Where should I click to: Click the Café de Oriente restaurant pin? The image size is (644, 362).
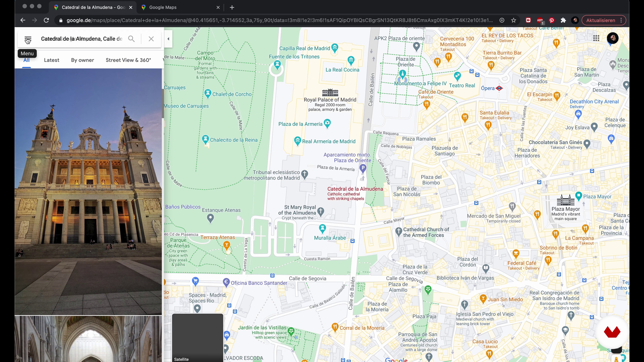427,104
